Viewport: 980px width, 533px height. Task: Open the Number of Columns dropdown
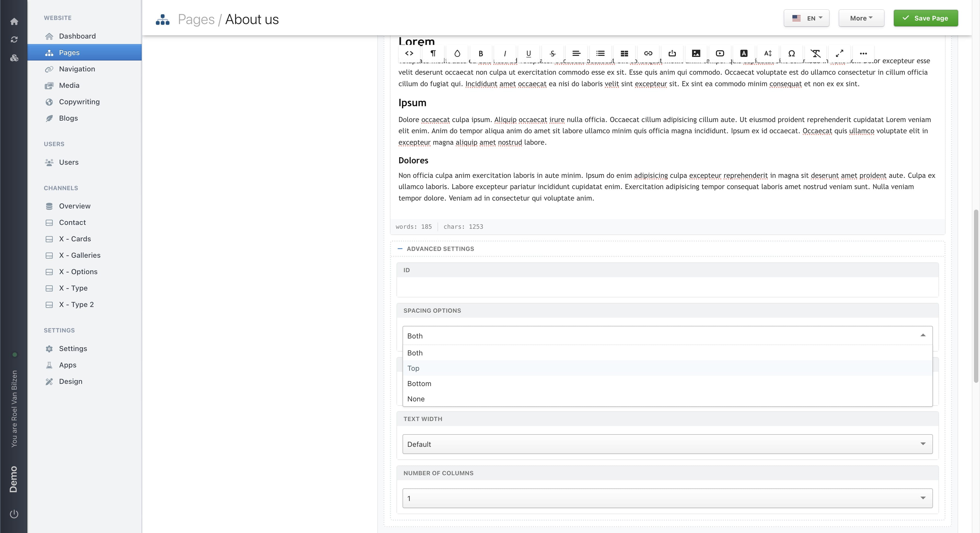(667, 498)
